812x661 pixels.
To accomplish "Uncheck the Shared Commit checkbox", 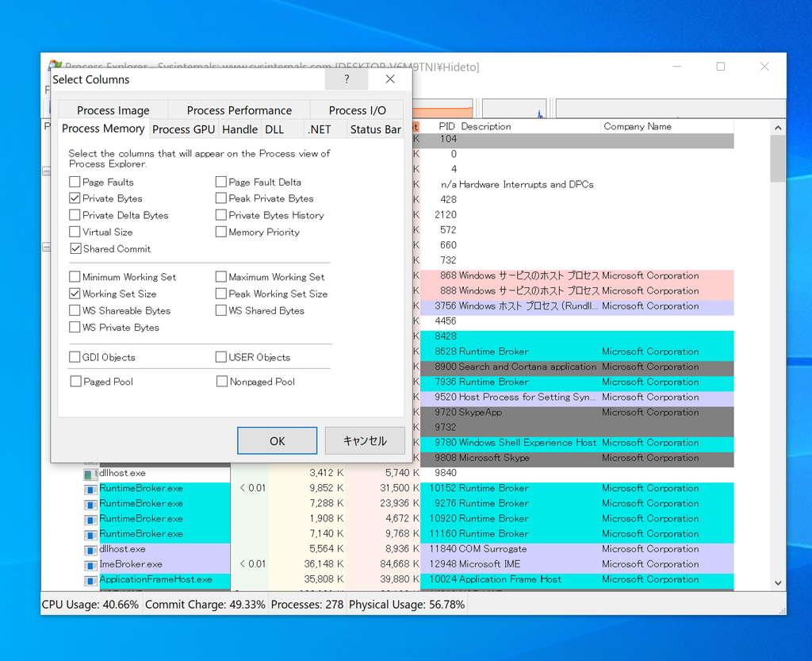I will click(x=75, y=248).
